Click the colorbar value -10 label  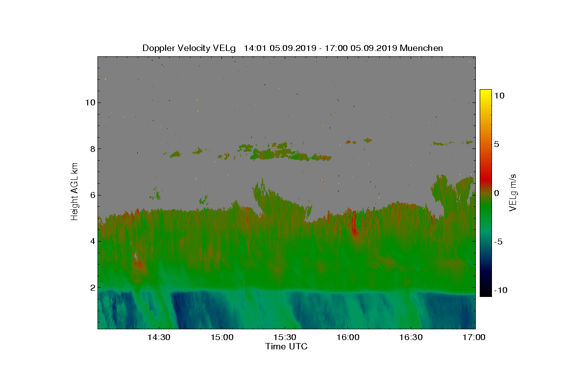click(501, 290)
